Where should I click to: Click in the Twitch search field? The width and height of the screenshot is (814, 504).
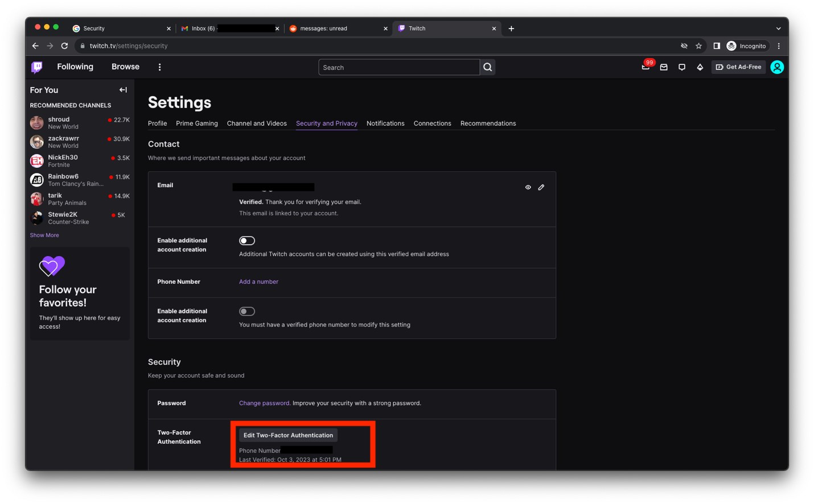pyautogui.click(x=399, y=67)
